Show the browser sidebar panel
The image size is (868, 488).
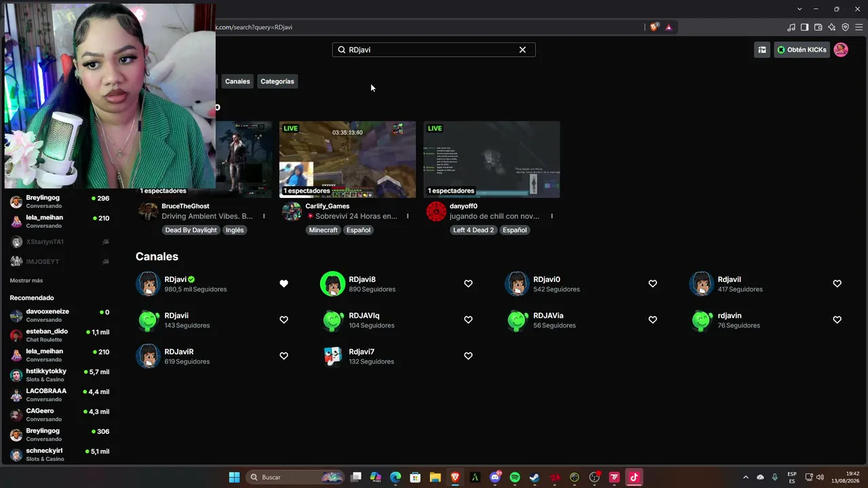click(804, 27)
